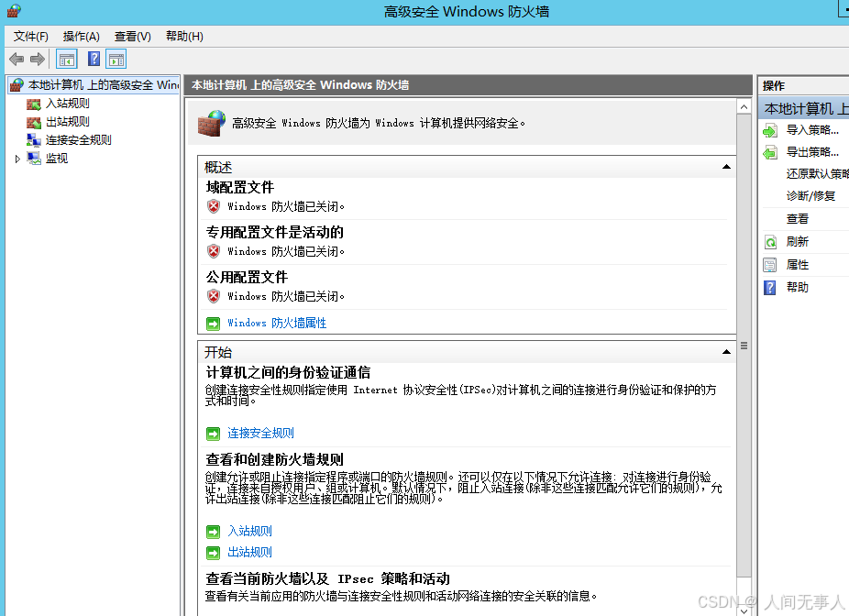Select the 监视 monitor icon in the tree
The height and width of the screenshot is (616, 849).
(x=34, y=159)
